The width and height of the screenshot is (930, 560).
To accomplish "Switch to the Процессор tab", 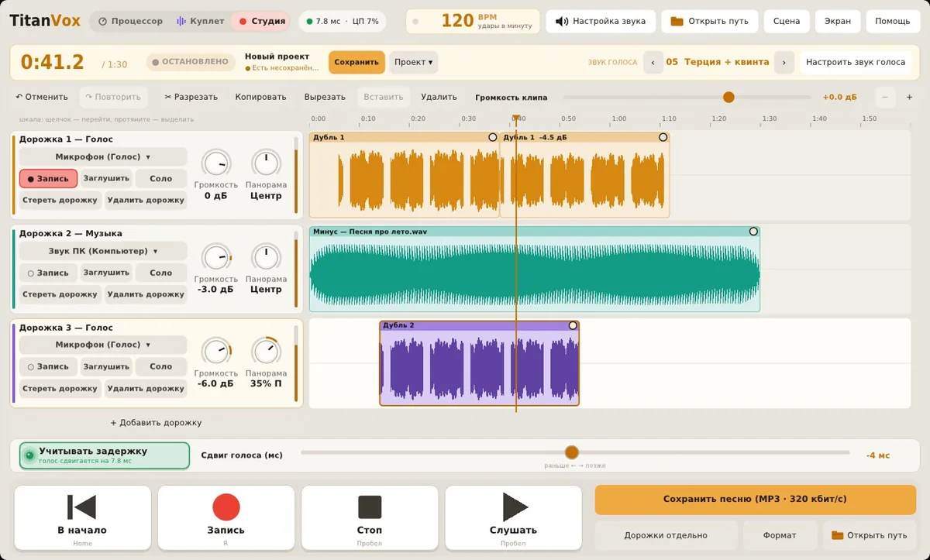I will click(x=131, y=21).
